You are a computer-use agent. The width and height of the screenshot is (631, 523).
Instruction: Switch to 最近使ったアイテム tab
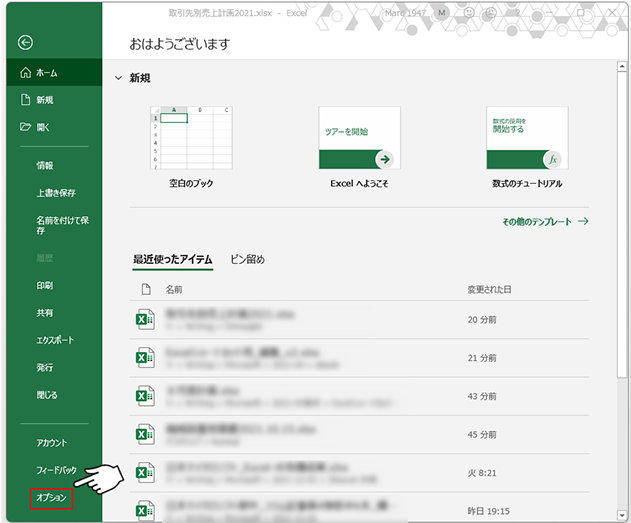[173, 260]
